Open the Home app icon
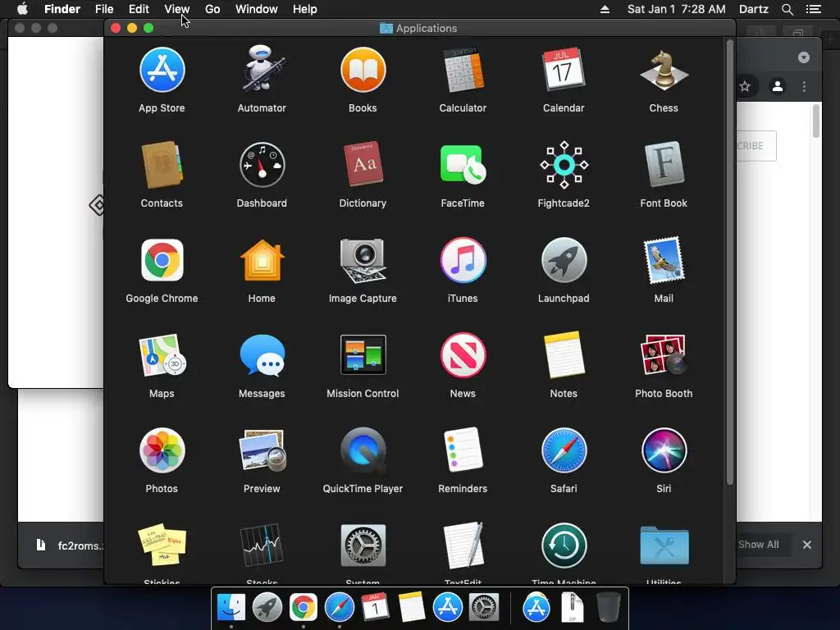Screen dimensions: 840x630 coord(262,260)
